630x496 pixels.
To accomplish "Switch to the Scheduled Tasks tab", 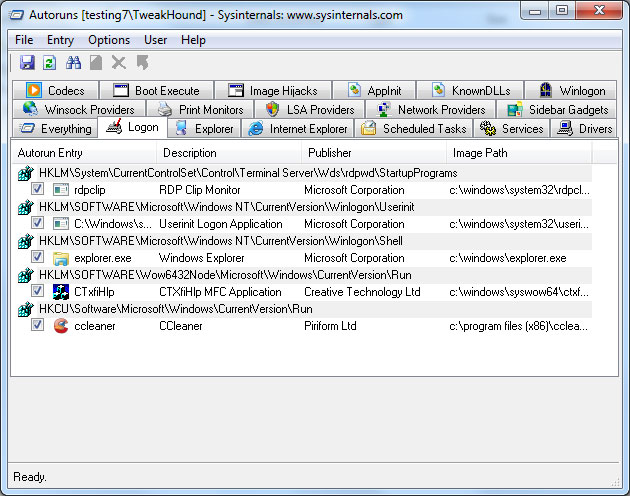I will coord(414,128).
